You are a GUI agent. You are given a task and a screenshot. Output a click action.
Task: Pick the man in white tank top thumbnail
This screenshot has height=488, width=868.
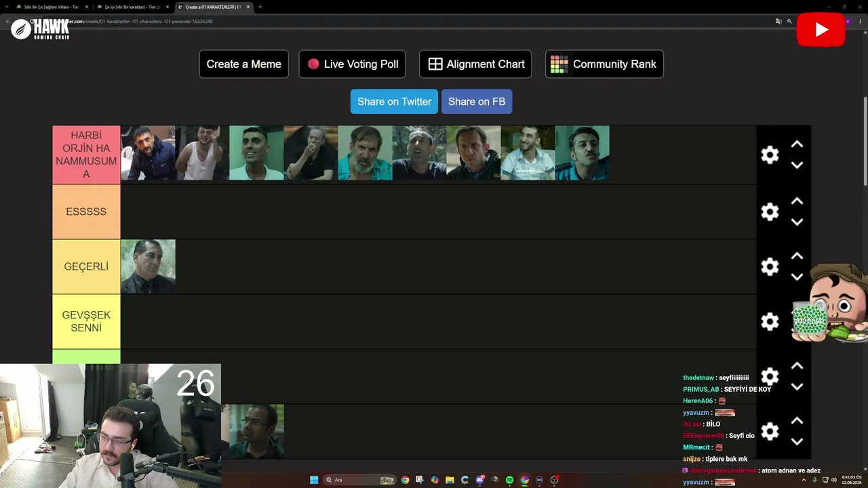point(202,153)
